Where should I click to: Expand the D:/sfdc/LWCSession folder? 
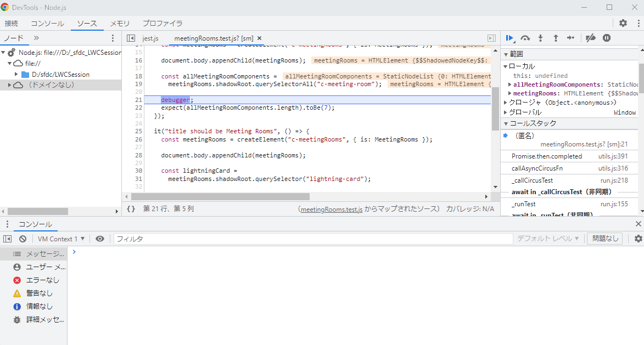click(x=16, y=74)
